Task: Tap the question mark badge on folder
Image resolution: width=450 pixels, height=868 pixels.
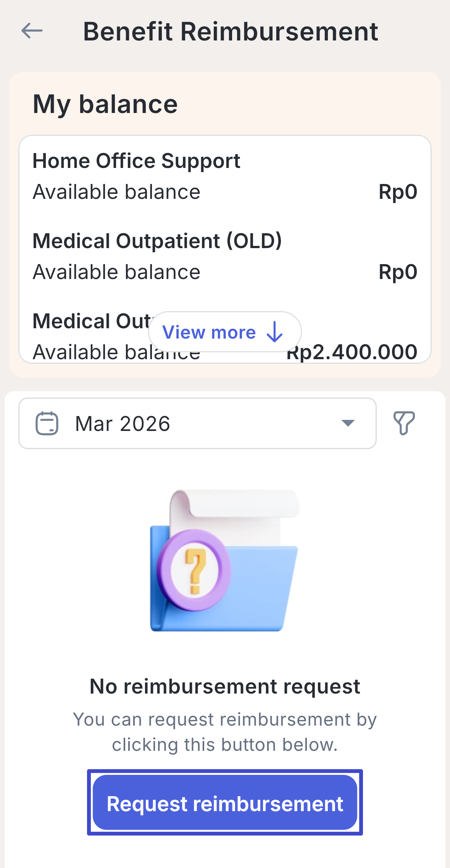Action: pos(194,570)
